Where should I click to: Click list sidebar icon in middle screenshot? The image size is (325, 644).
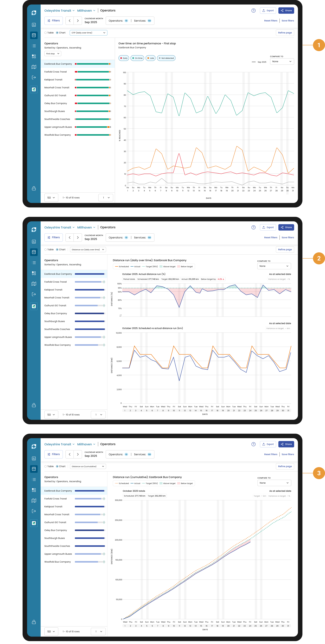pyautogui.click(x=34, y=263)
